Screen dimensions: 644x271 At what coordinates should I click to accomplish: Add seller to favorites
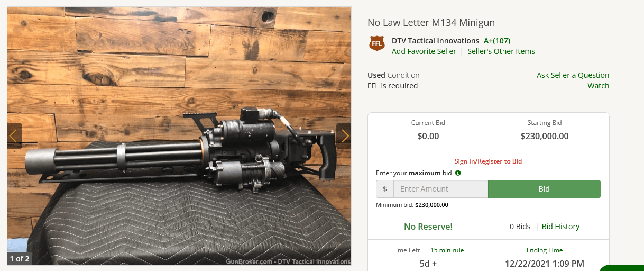424,51
